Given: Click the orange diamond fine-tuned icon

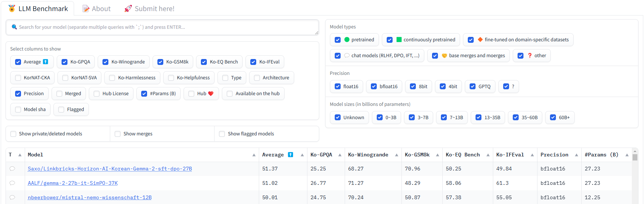Looking at the screenshot, I should [480, 39].
